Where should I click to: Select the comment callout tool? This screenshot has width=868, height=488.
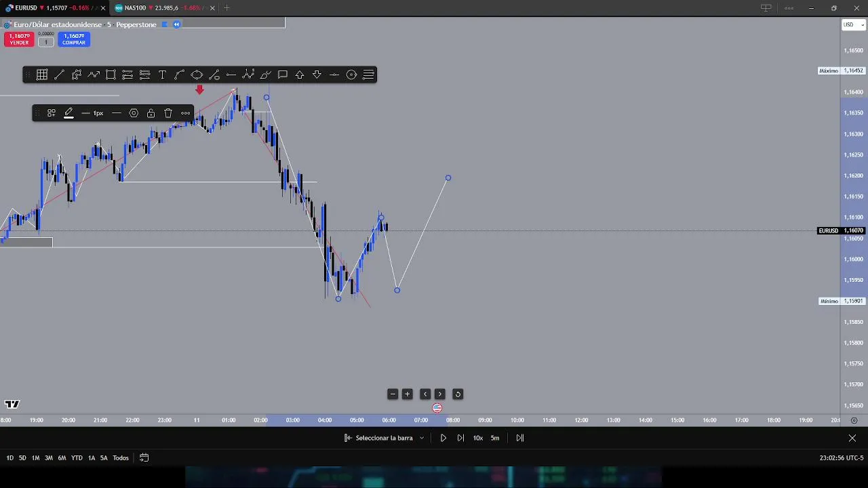(283, 75)
